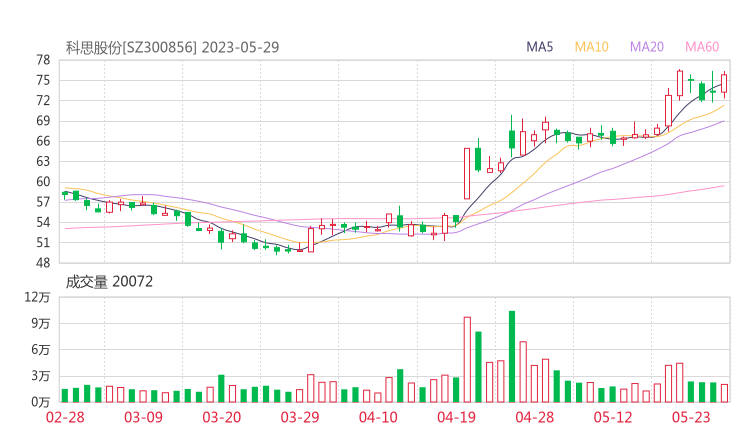The width and height of the screenshot is (740, 440).
Task: Click the 48 price axis label
Action: pos(43,263)
